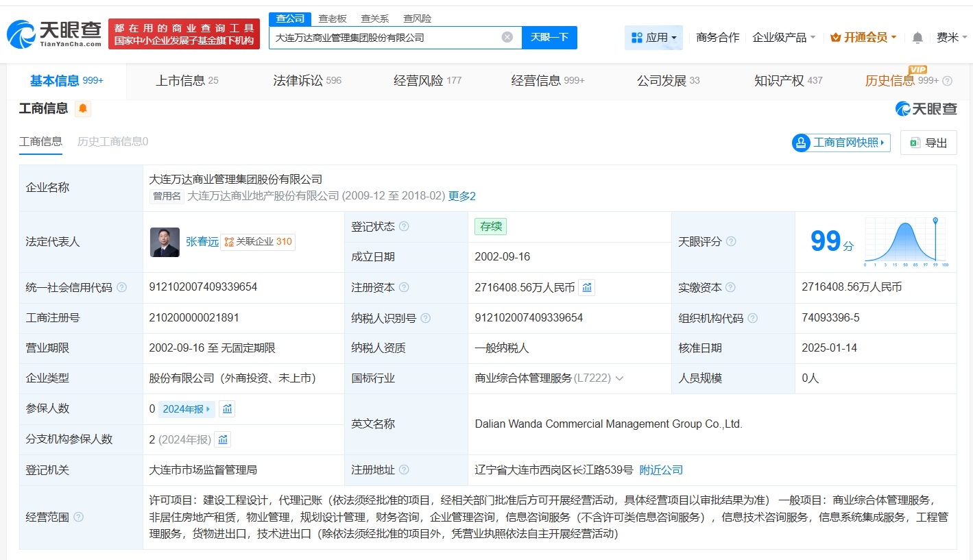Viewport: 973px width, 560px height.
Task: Expand the 企业级产品 dropdown
Action: 784,38
